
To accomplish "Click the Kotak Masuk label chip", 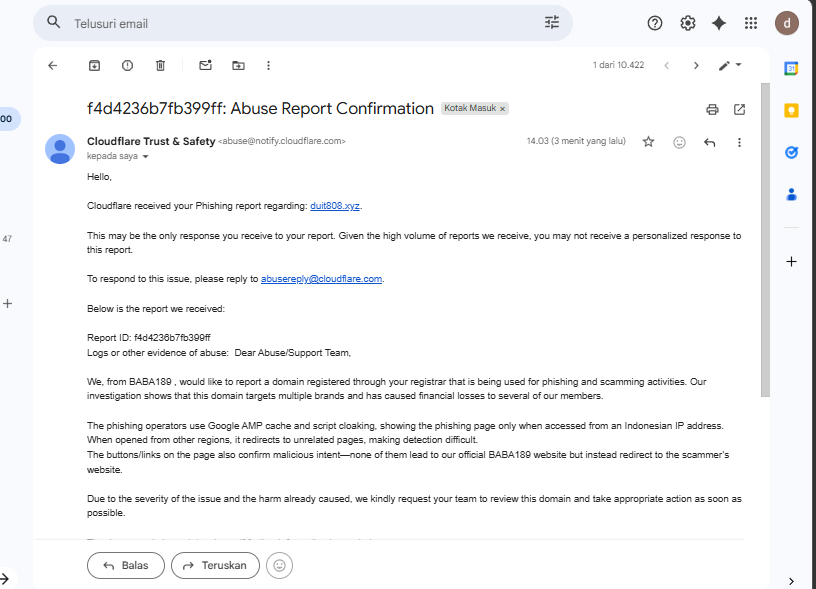I will 470,108.
